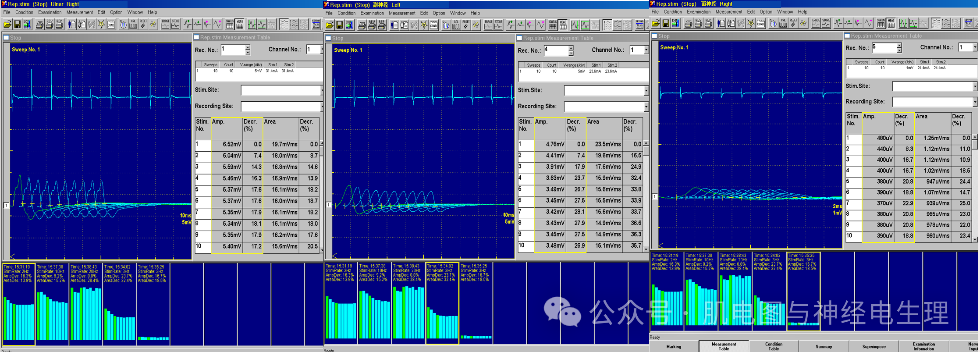This screenshot has width=980, height=352.
Task: Click the Save diskette icon in Ulnar Right window
Action: [x=17, y=24]
